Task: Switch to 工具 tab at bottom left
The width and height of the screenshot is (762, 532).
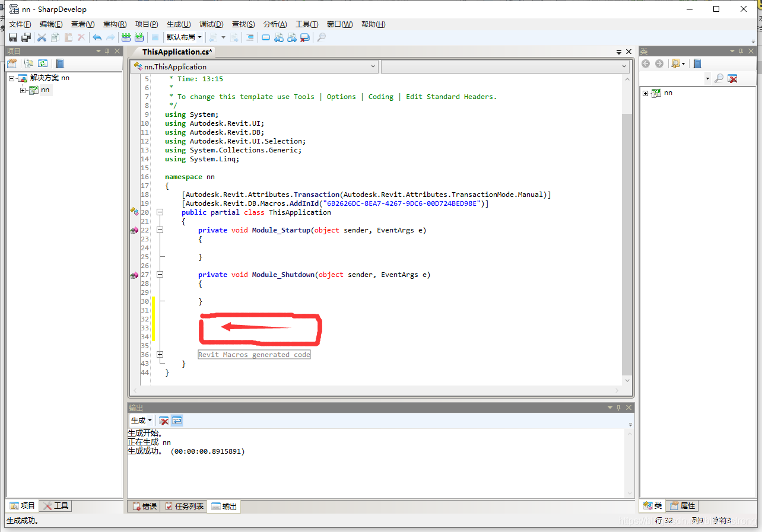Action: coord(56,506)
